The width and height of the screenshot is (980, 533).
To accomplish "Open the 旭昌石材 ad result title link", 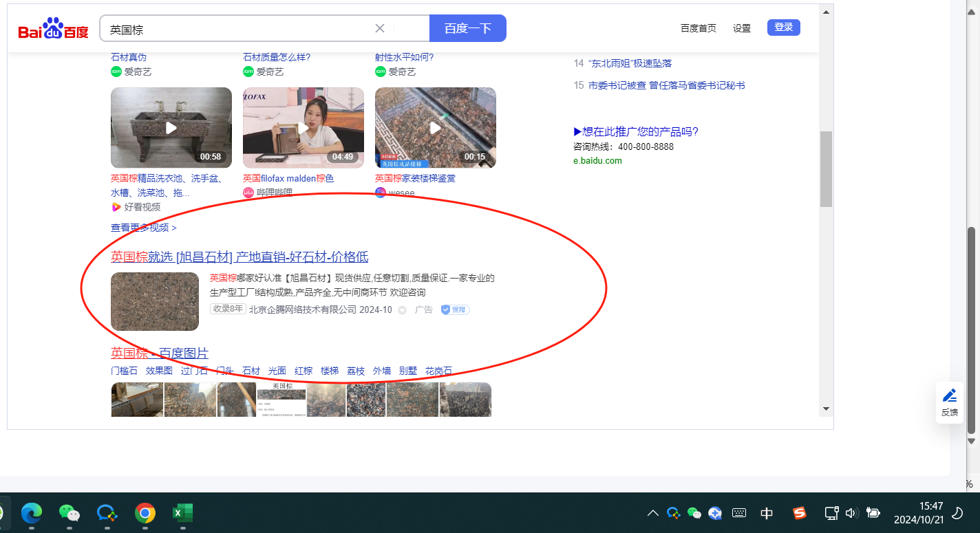I will pyautogui.click(x=239, y=257).
